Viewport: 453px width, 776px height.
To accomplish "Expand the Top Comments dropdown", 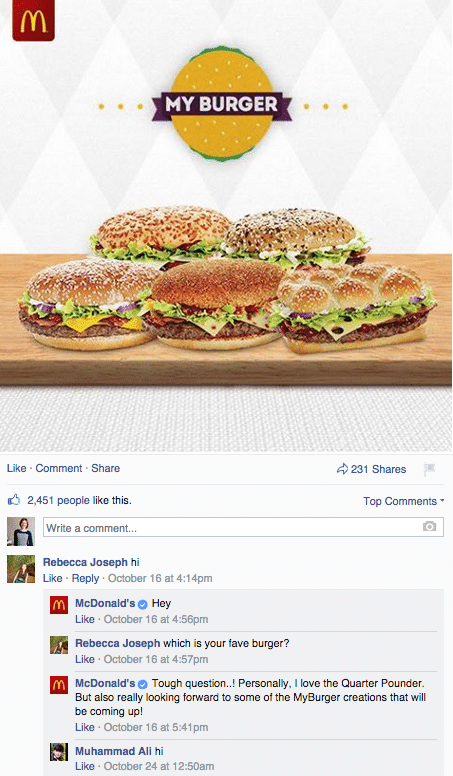I will 403,501.
